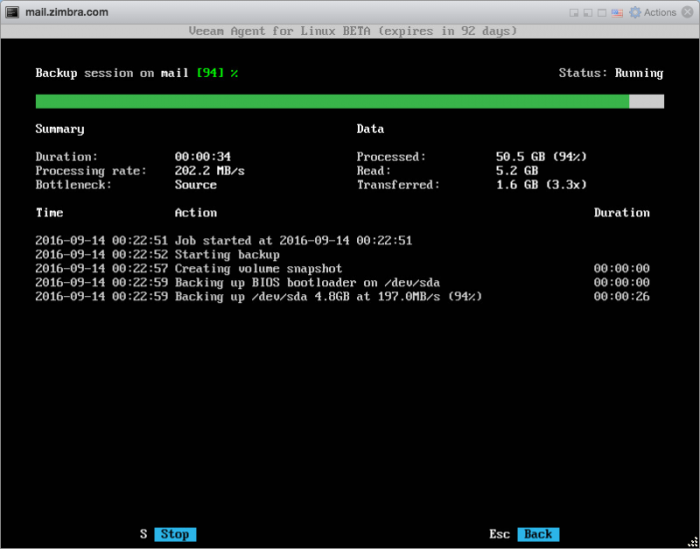Screen dimensions: 700x549
Task: Click the "Bottleneck:" label
Action: 74,185
